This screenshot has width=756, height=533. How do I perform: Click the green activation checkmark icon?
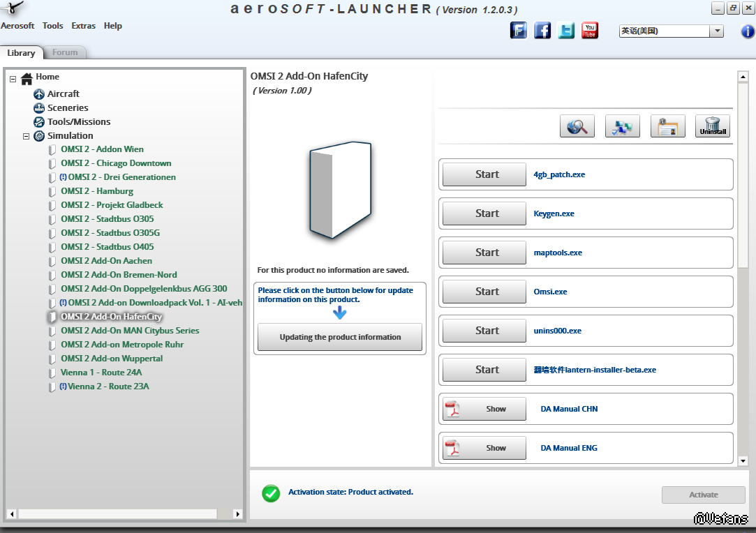271,493
